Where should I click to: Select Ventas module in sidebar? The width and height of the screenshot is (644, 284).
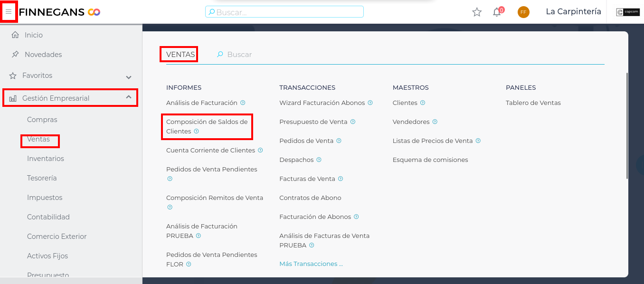click(38, 139)
